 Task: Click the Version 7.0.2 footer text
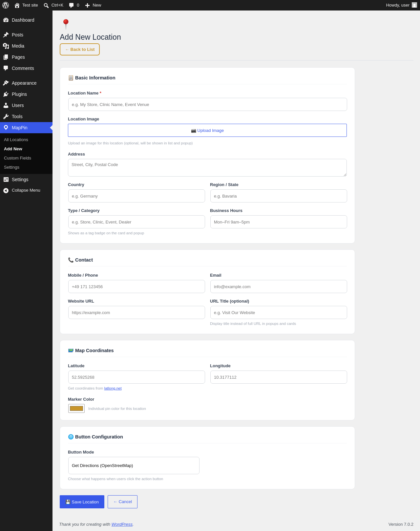(x=401, y=524)
